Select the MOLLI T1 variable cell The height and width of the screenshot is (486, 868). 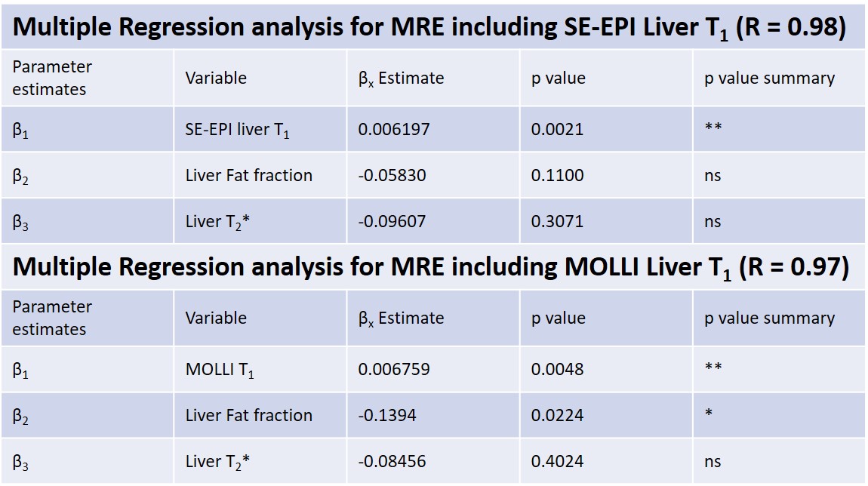[220, 370]
